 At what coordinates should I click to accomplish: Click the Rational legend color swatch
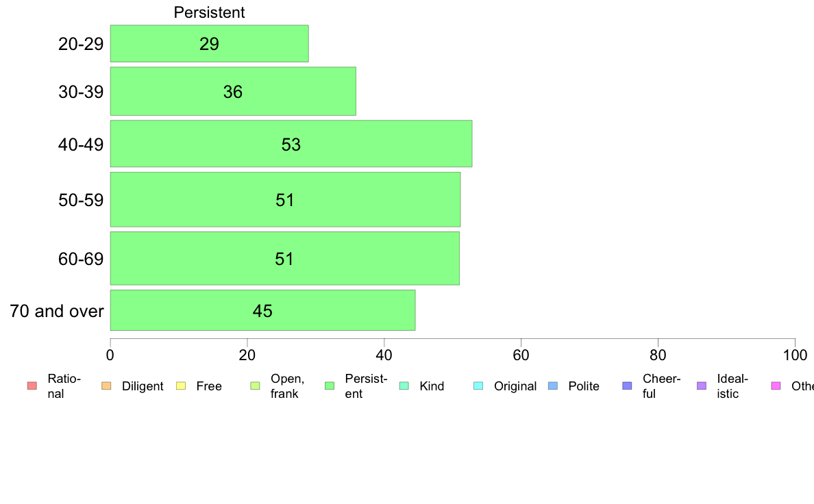point(32,386)
